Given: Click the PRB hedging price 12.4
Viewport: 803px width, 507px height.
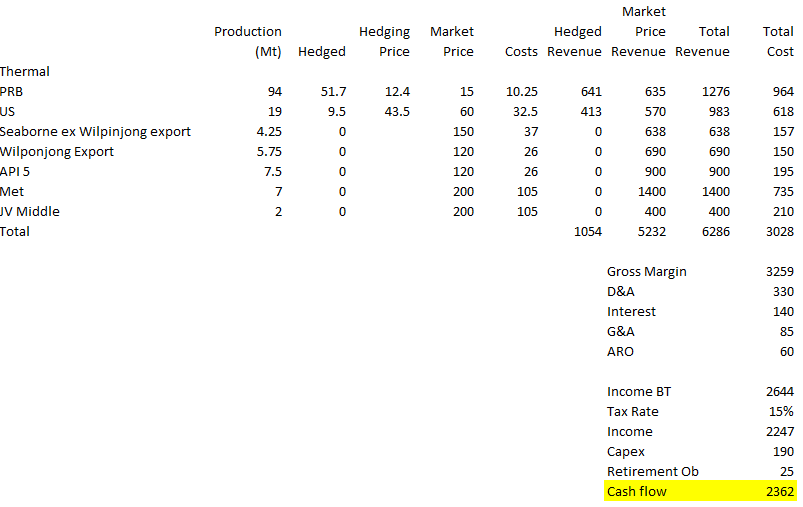Looking at the screenshot, I should [397, 91].
